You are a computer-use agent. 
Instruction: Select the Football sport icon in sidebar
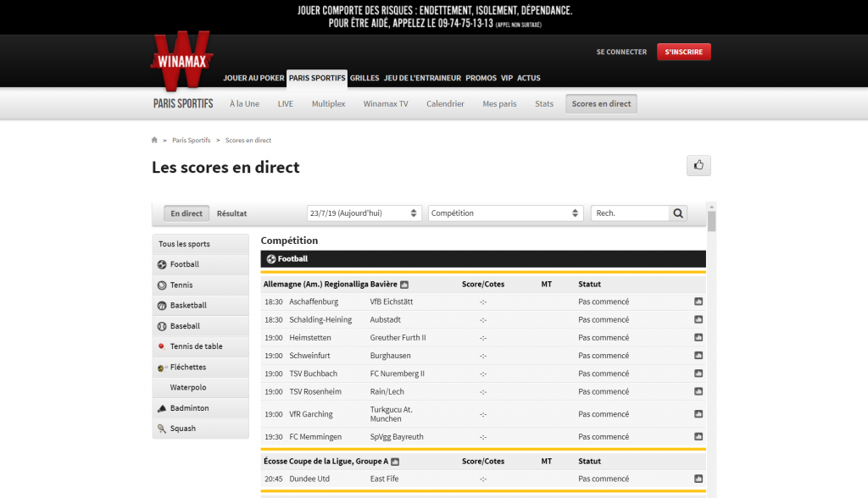[162, 264]
